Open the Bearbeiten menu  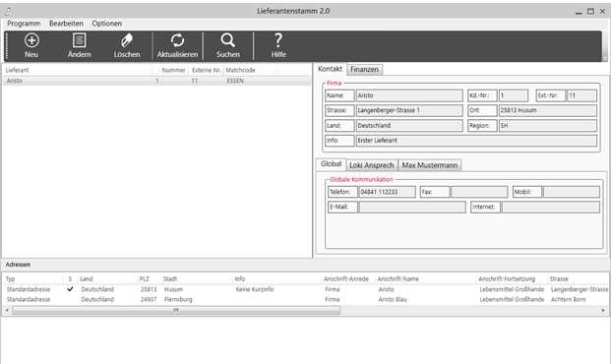pos(66,24)
